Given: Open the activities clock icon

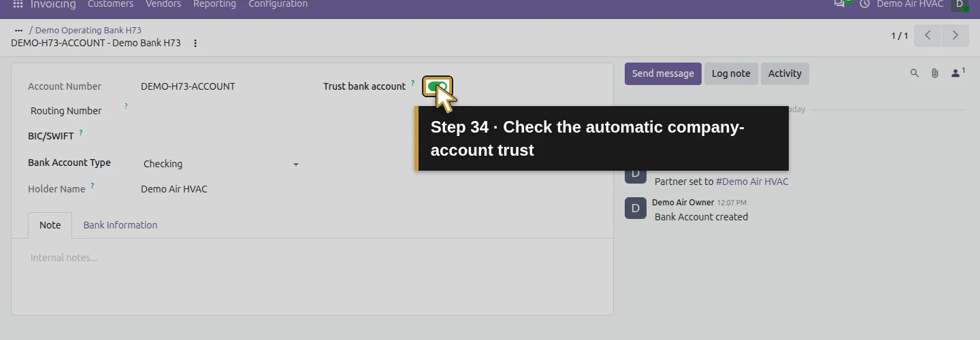Looking at the screenshot, I should click(x=865, y=4).
